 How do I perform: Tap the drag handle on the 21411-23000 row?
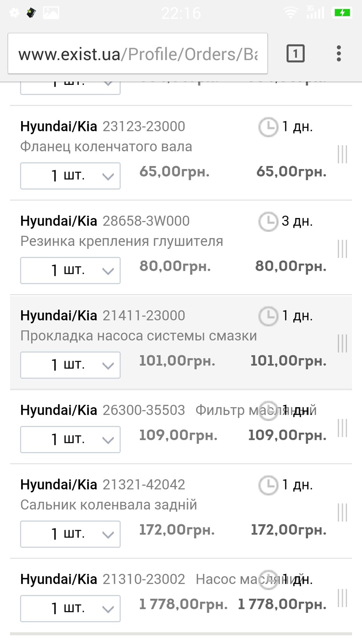coord(342,344)
